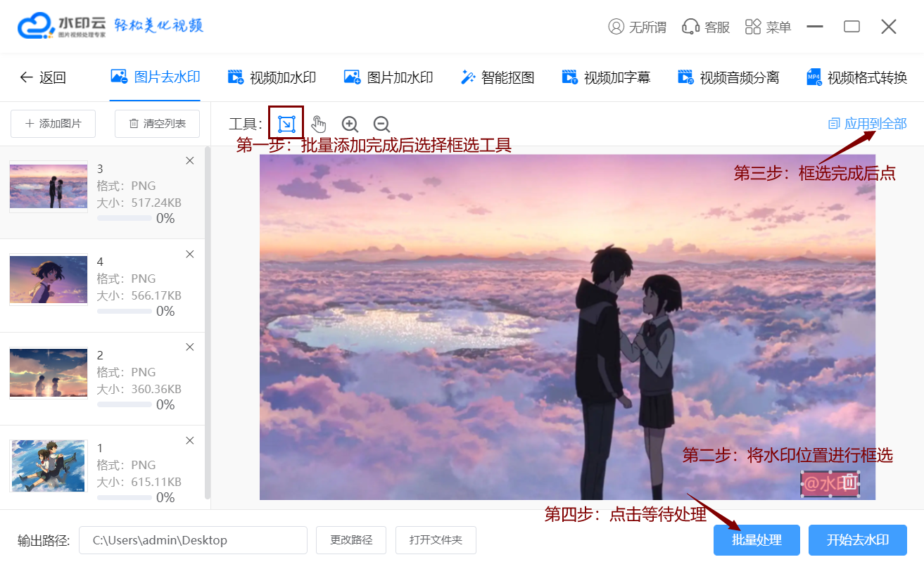Click 打开文件夹 button
This screenshot has width=924, height=569.
436,540
